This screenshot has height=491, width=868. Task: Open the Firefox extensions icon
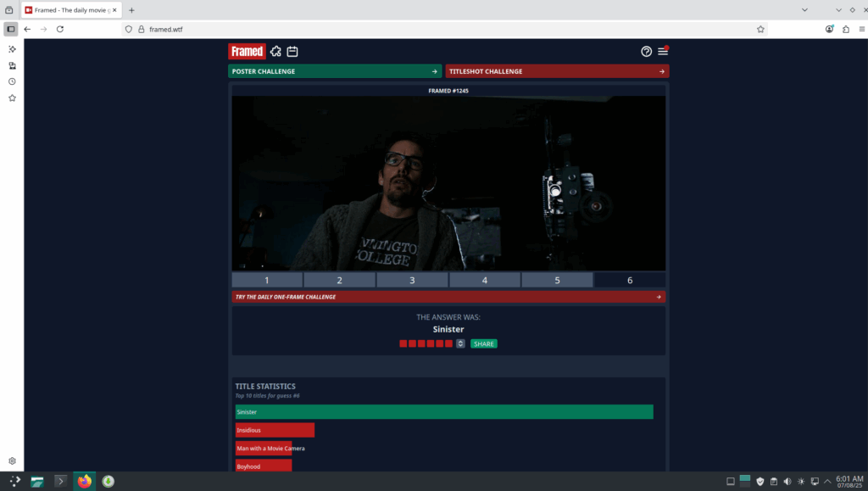pyautogui.click(x=845, y=29)
